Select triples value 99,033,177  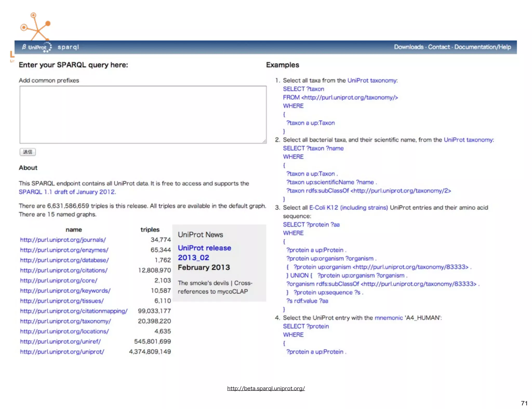154,311
